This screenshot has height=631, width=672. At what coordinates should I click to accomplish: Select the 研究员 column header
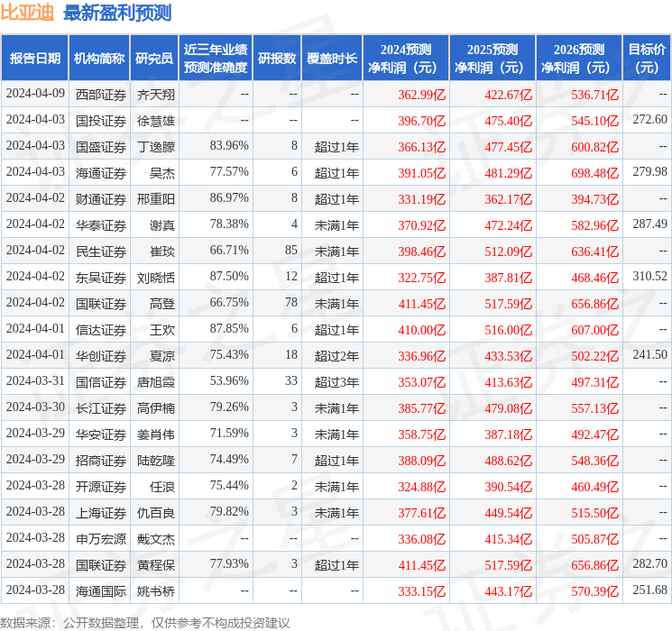pos(154,59)
